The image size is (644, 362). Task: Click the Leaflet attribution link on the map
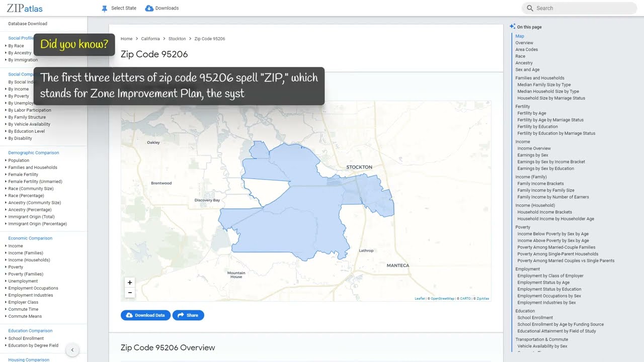(x=420, y=299)
